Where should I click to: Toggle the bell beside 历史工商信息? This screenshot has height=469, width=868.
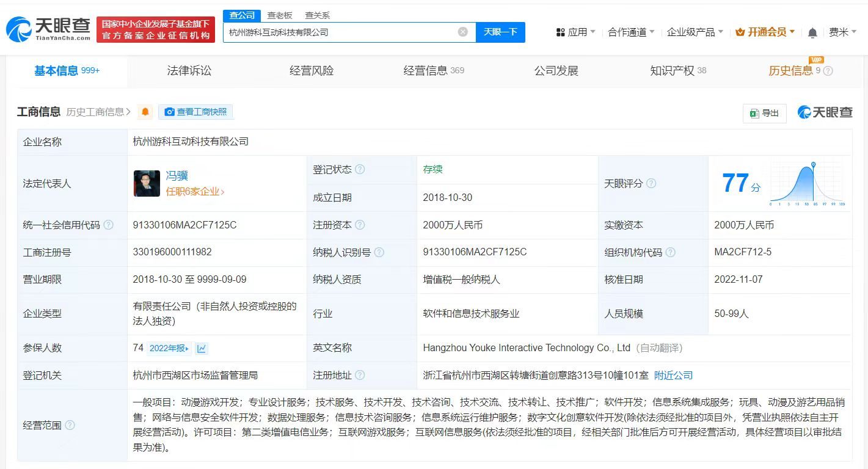(144, 112)
